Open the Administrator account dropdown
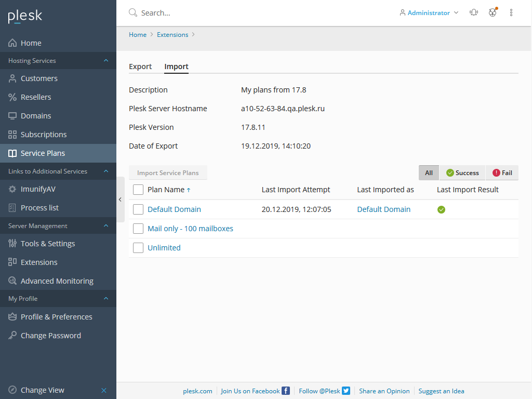This screenshot has width=532, height=399. click(429, 12)
